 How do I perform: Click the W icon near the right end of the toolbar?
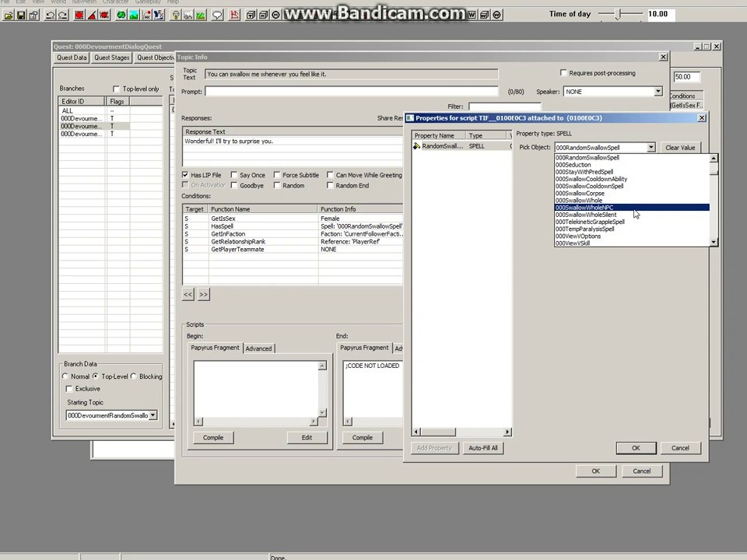[x=472, y=16]
